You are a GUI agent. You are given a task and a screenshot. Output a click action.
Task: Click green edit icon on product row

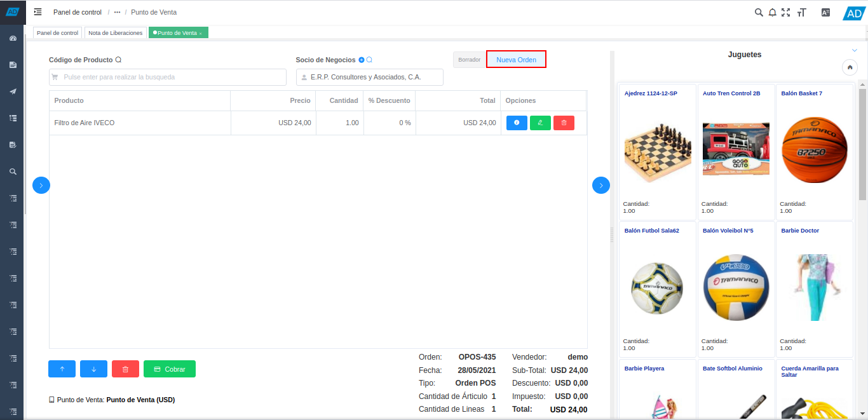pos(540,123)
